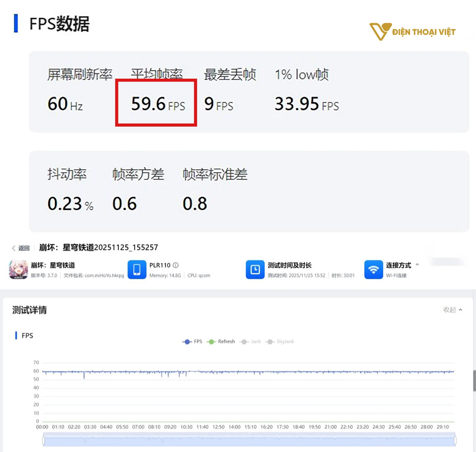Click the Wi-Fi connection icon

(x=374, y=270)
